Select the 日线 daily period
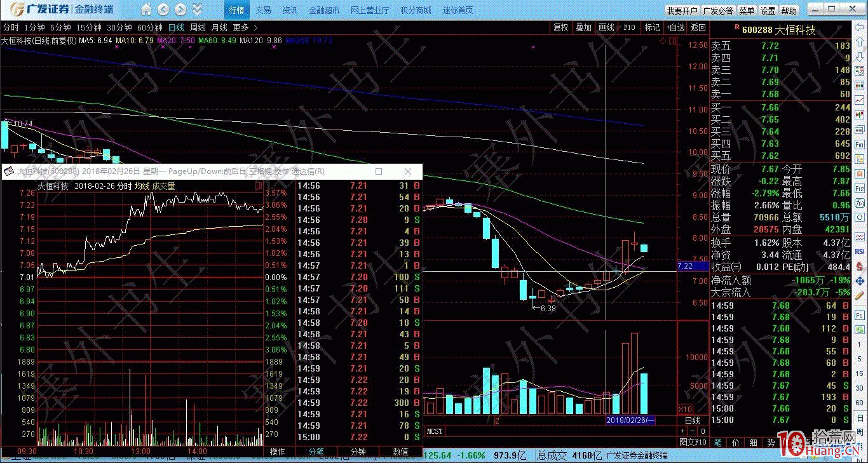Viewport: 868px width, 463px height. (176, 28)
